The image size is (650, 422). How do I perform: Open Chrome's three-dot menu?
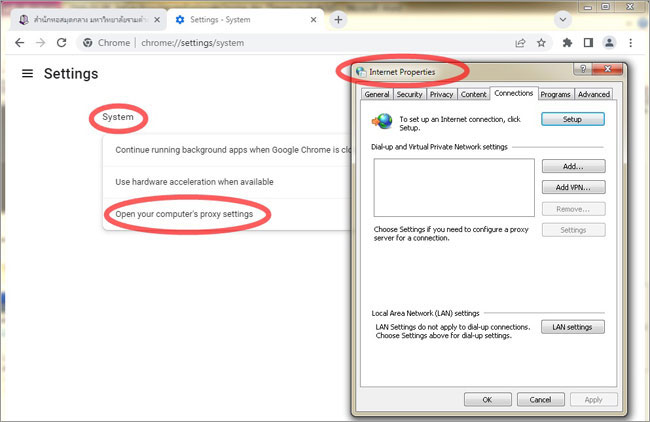pyautogui.click(x=631, y=43)
